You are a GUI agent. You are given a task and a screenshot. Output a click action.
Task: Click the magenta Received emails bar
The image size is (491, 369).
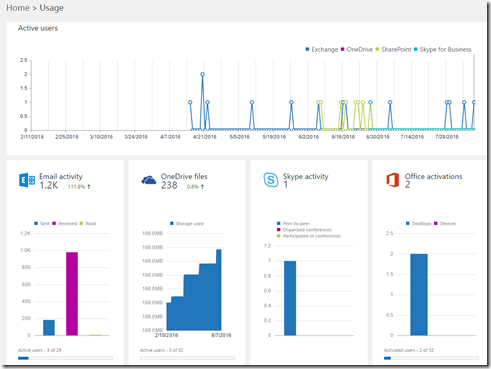pyautogui.click(x=72, y=294)
